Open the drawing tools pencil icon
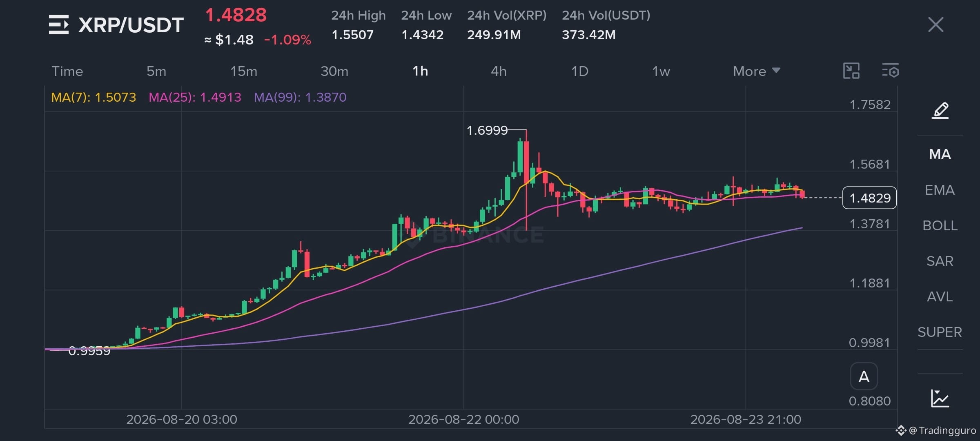Viewport: 980px width, 441px height. (940, 110)
